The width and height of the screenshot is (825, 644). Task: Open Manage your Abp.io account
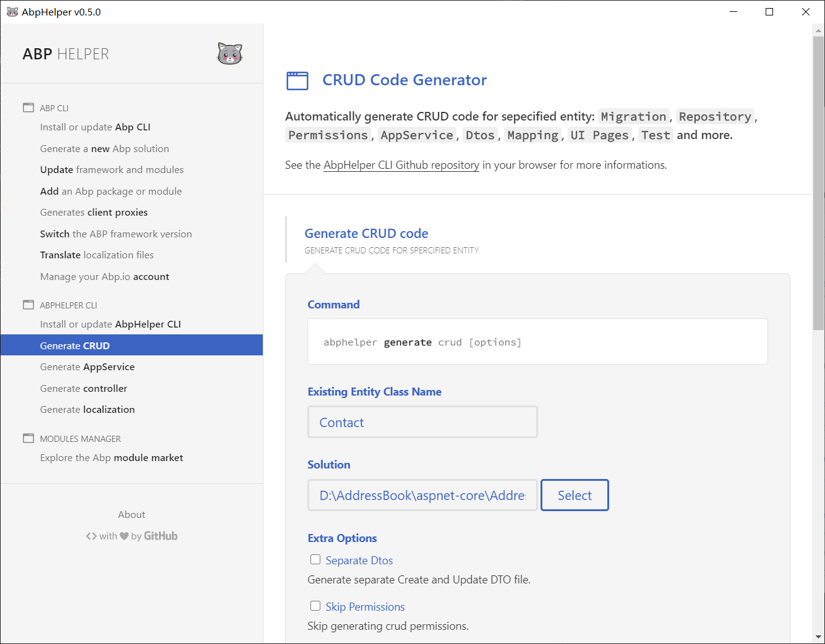tap(105, 276)
